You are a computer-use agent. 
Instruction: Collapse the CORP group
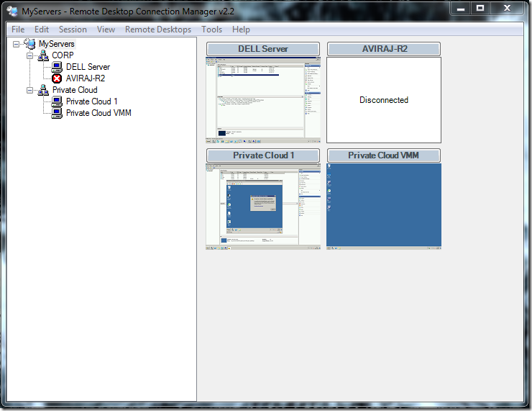click(30, 55)
